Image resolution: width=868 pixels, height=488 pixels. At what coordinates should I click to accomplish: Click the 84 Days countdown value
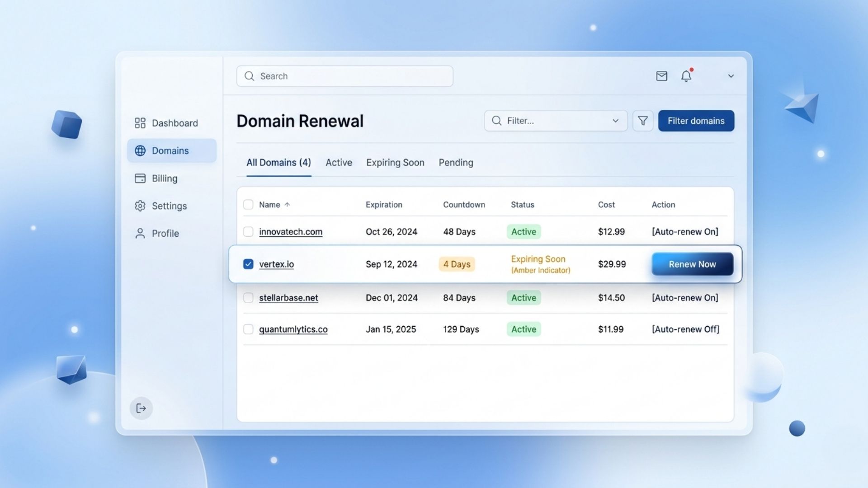(x=459, y=298)
